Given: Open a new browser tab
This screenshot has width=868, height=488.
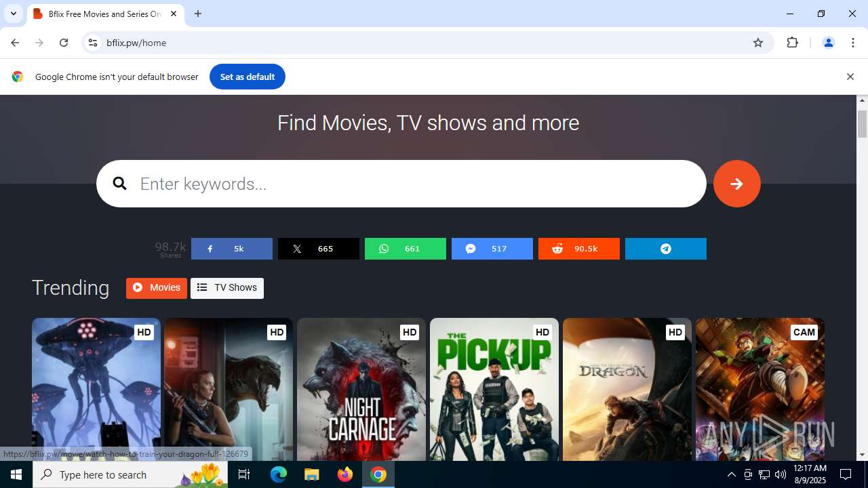Looking at the screenshot, I should [x=198, y=14].
